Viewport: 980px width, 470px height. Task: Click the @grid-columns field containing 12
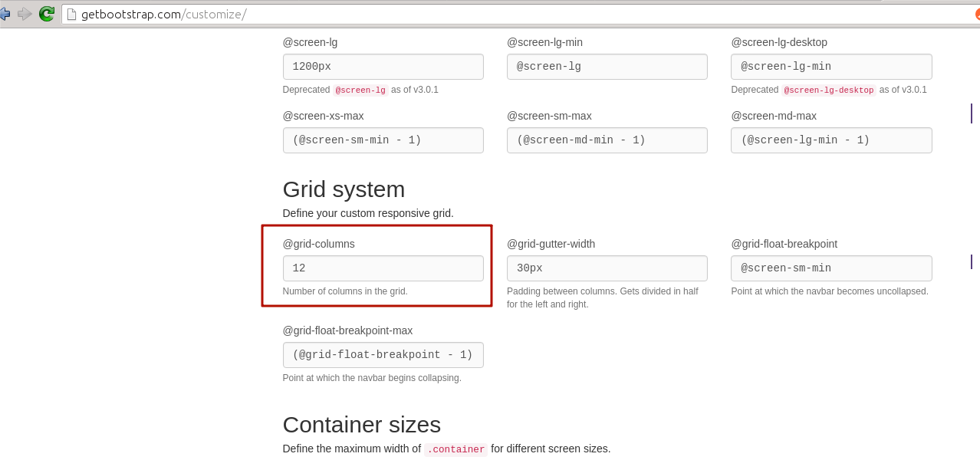coord(383,268)
